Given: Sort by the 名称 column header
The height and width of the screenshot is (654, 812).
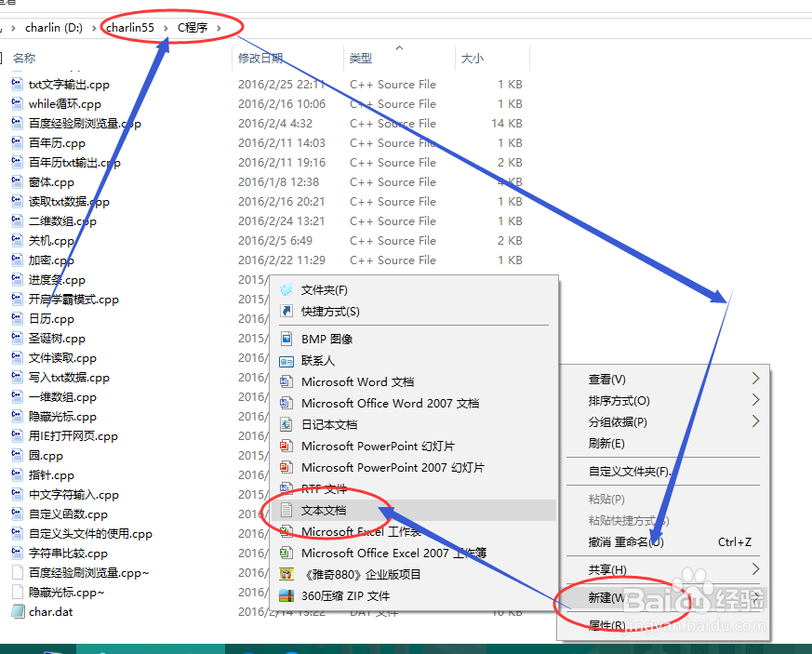Looking at the screenshot, I should coord(24,58).
